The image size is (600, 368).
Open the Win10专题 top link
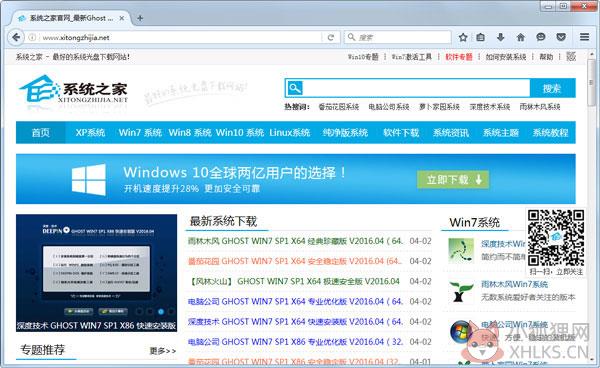pos(363,57)
